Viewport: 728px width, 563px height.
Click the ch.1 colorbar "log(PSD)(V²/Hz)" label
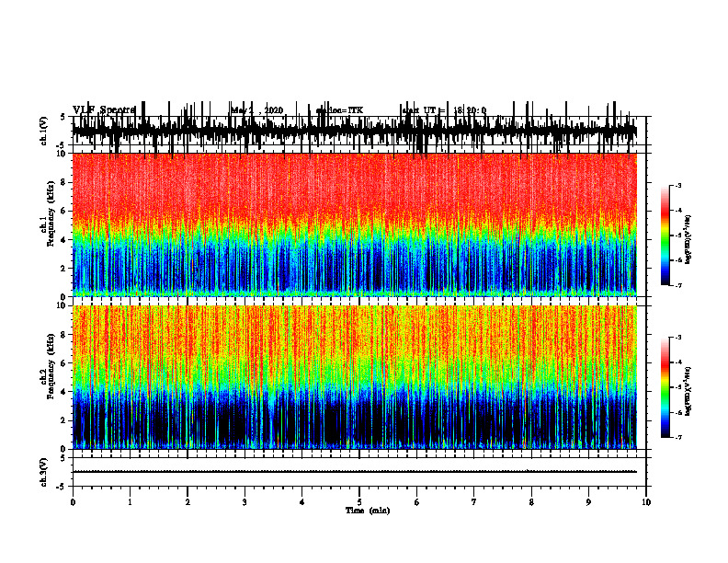[x=688, y=239]
